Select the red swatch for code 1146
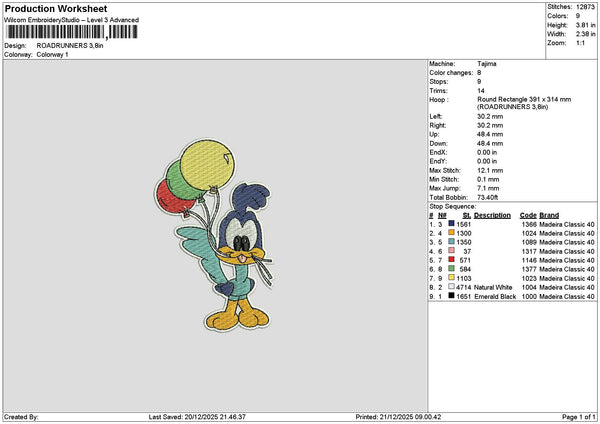Screen dimensions: 600x424 [x=452, y=260]
